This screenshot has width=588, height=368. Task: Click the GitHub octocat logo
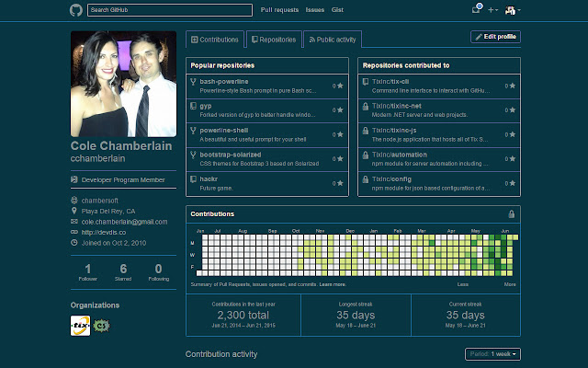coord(76,10)
